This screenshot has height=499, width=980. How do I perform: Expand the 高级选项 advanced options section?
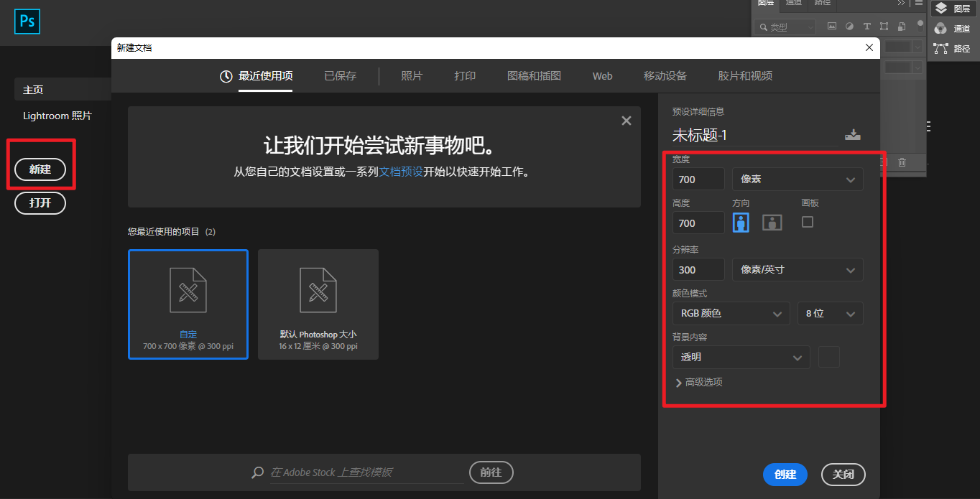(699, 383)
